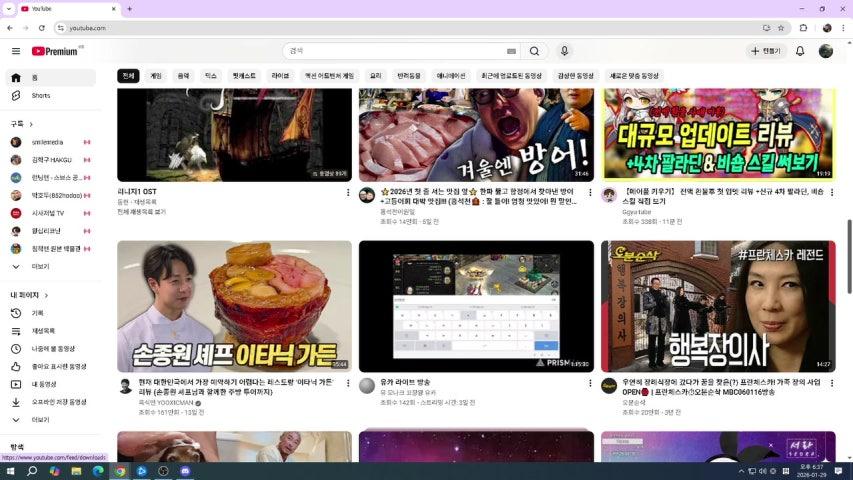Select the 요리 filter chip
Image resolution: width=853 pixels, height=480 pixels.
(375, 76)
